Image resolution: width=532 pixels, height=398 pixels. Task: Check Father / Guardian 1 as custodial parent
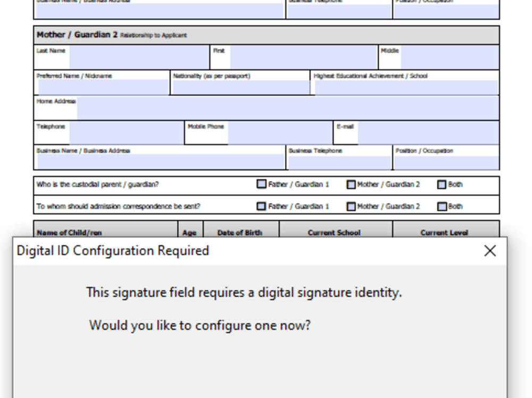coord(261,184)
